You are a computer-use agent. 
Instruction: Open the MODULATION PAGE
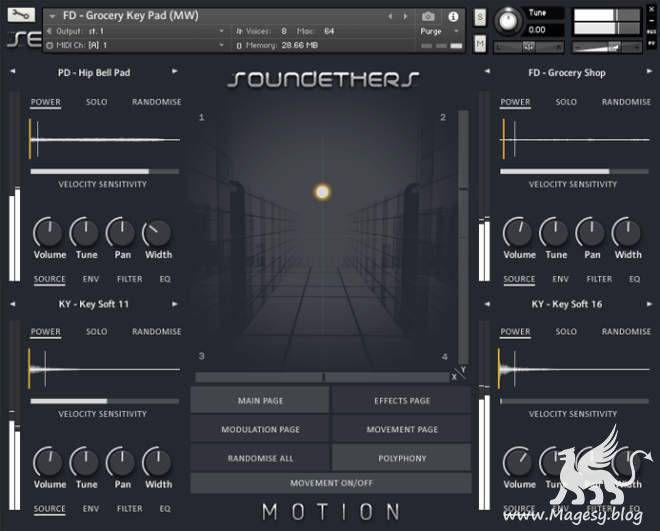[x=260, y=429]
